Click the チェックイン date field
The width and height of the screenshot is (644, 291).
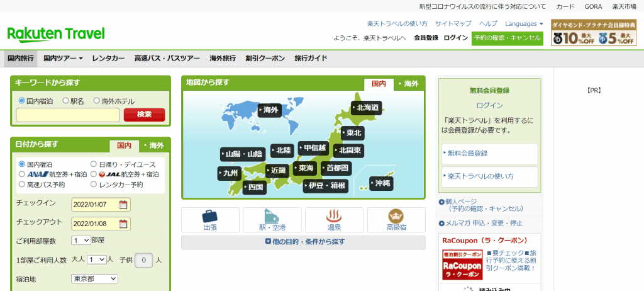[101, 205]
